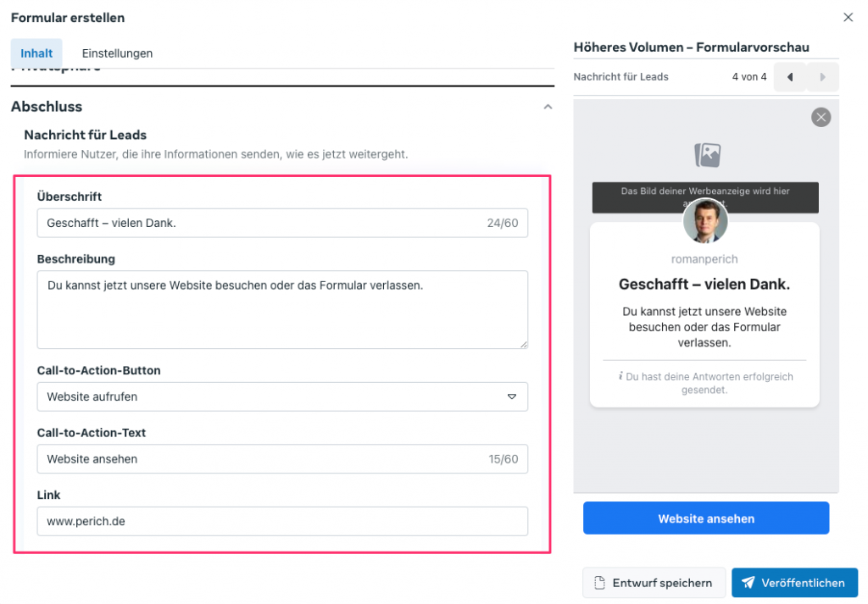Click the X icon on the preview card
The image size is (868, 604).
click(x=821, y=117)
